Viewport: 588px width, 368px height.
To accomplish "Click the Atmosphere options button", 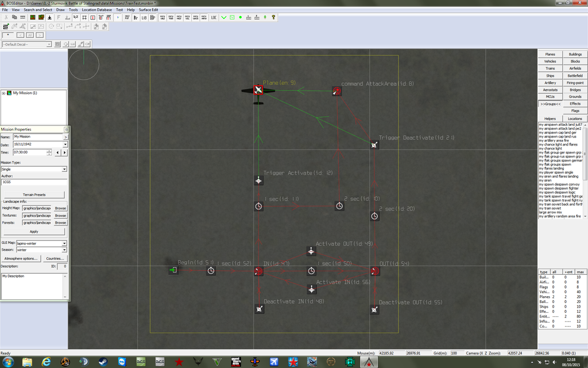I will click(21, 259).
